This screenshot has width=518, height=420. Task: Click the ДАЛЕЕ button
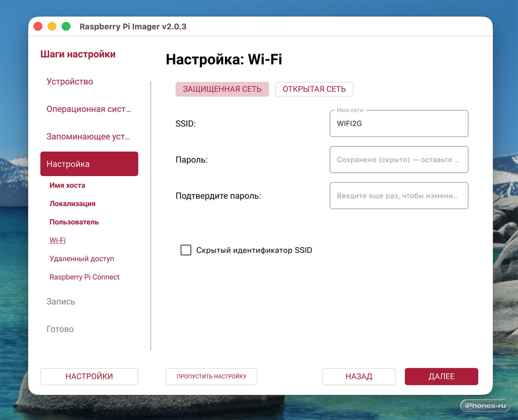(441, 377)
